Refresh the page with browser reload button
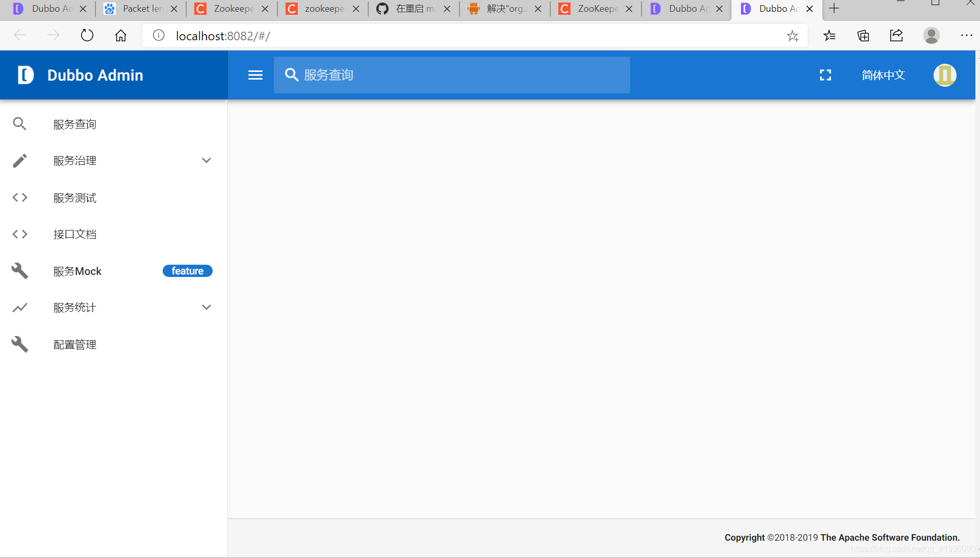 click(x=87, y=36)
